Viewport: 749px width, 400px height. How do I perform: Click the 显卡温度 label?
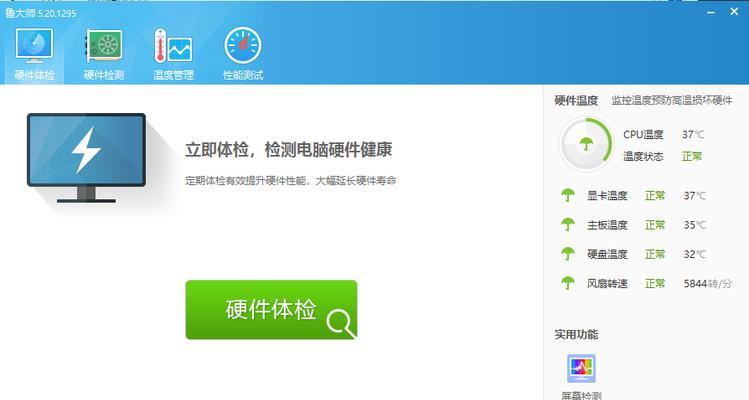(x=607, y=195)
